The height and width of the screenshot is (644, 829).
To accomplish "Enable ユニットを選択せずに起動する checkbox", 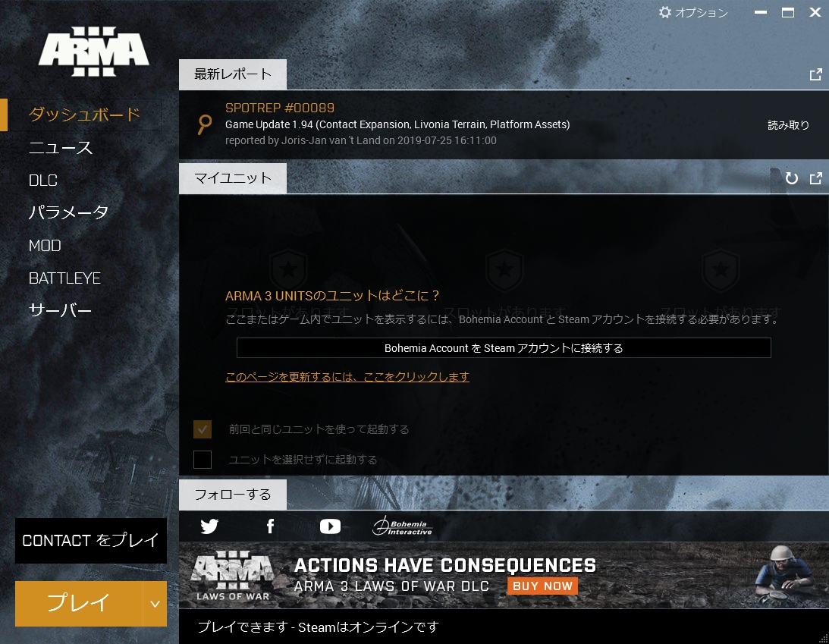I will point(203,460).
